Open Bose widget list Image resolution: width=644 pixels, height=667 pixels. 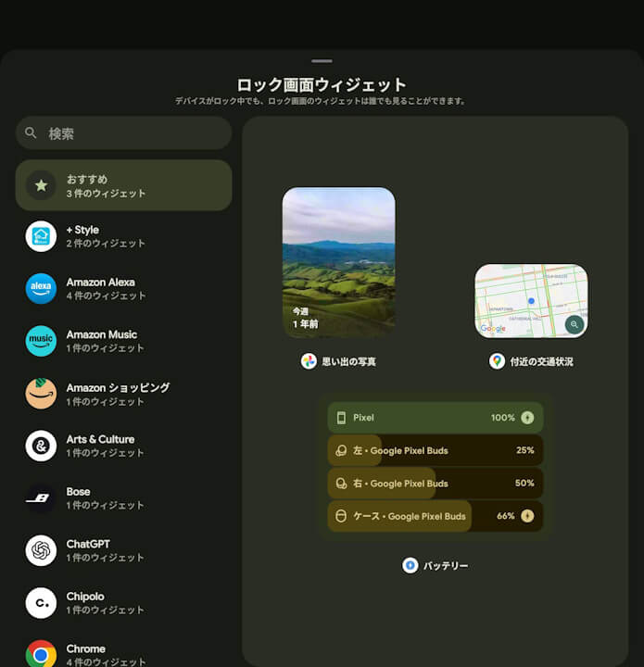(x=124, y=498)
